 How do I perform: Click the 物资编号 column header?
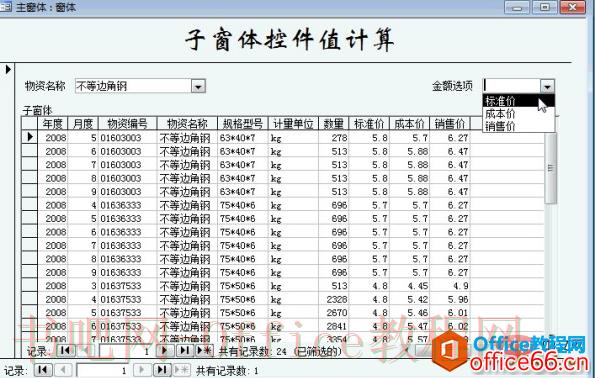pyautogui.click(x=128, y=123)
